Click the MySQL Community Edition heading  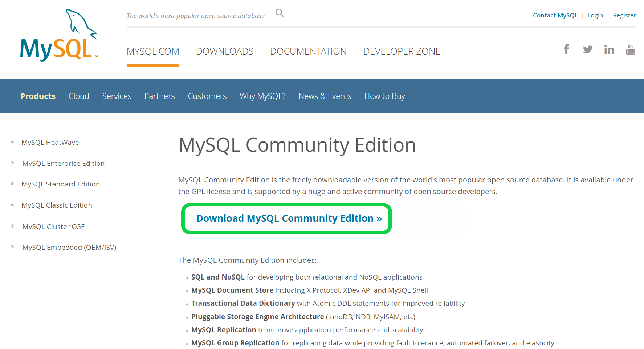[297, 145]
